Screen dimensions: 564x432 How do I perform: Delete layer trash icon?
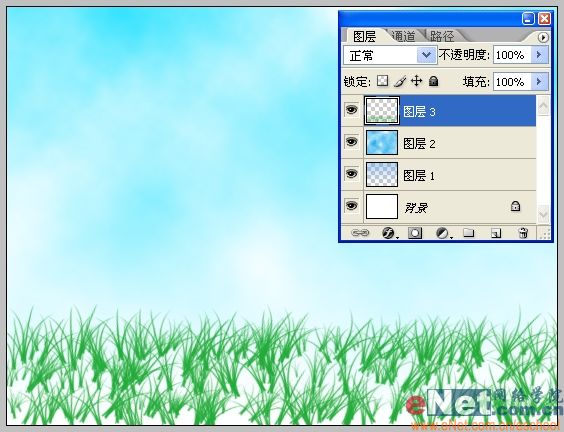pyautogui.click(x=523, y=233)
